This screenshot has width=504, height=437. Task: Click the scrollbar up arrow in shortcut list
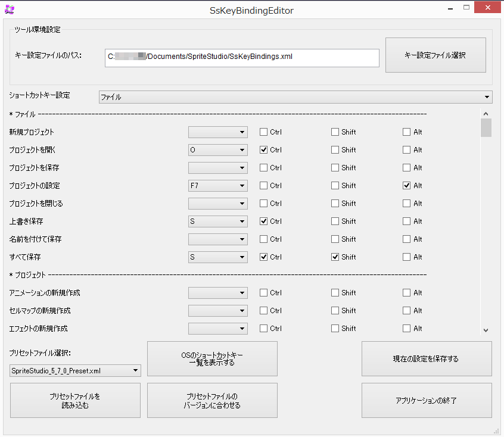486,114
